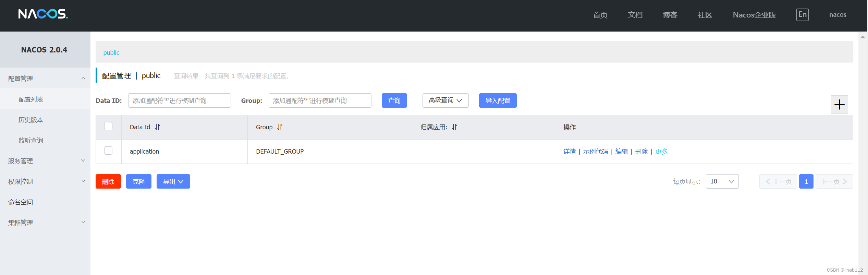
Task: Go to 命名空间 in the sidebar
Action: (x=45, y=202)
